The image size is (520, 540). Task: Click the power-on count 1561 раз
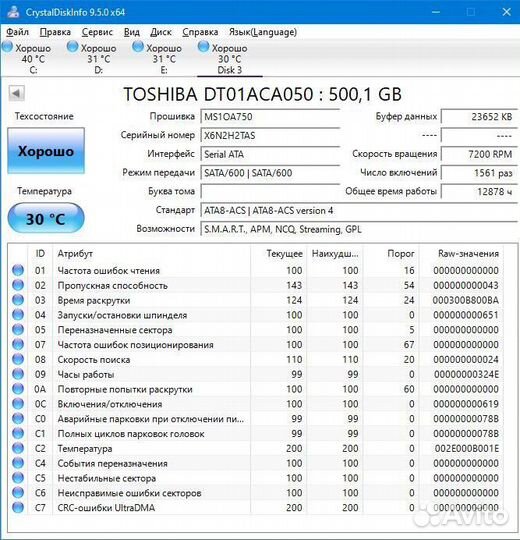[479, 173]
